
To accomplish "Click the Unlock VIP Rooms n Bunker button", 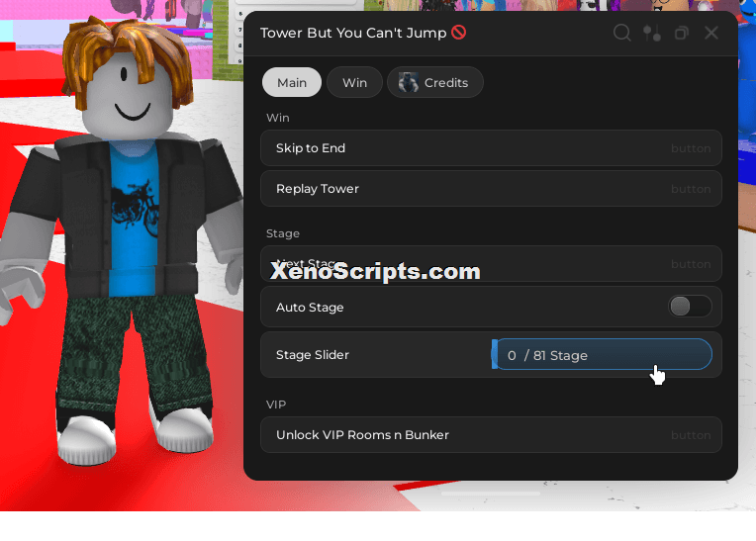I will [x=491, y=434].
